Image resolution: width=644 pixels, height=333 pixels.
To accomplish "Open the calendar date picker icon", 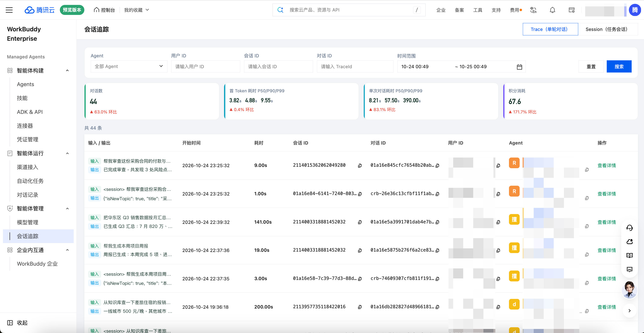I will coord(519,67).
